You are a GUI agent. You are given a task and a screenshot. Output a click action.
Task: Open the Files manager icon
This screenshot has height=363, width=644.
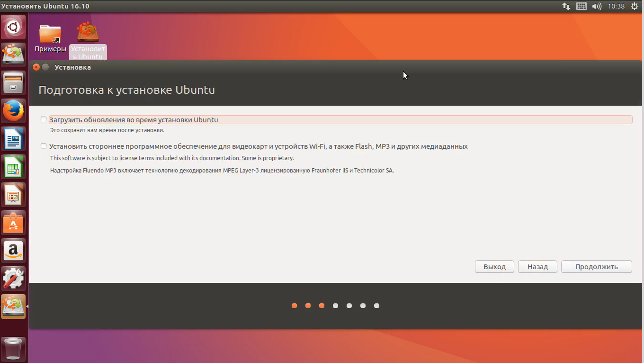pyautogui.click(x=13, y=83)
